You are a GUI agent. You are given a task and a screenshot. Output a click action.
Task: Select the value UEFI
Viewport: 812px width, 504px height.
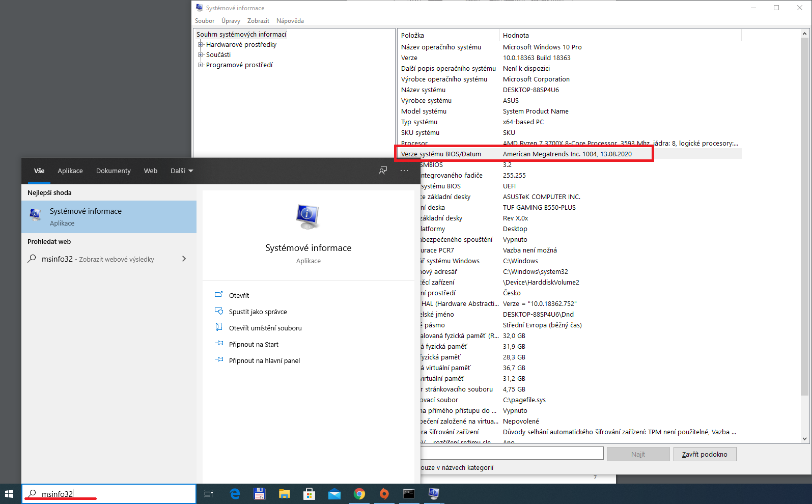[509, 186]
